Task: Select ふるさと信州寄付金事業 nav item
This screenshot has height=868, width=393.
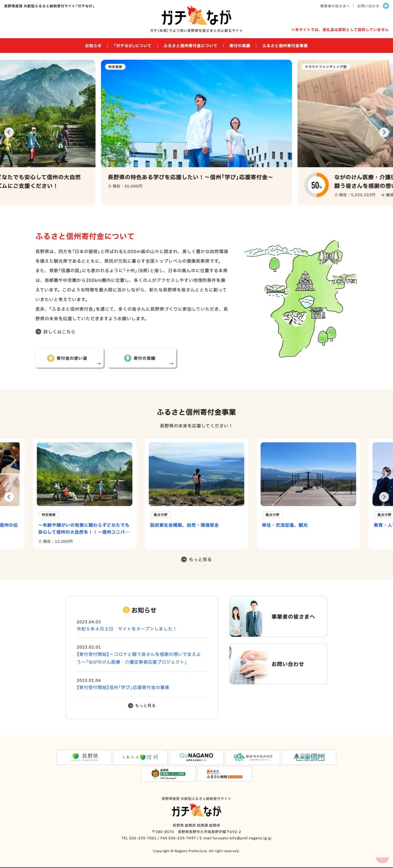Action: [285, 46]
